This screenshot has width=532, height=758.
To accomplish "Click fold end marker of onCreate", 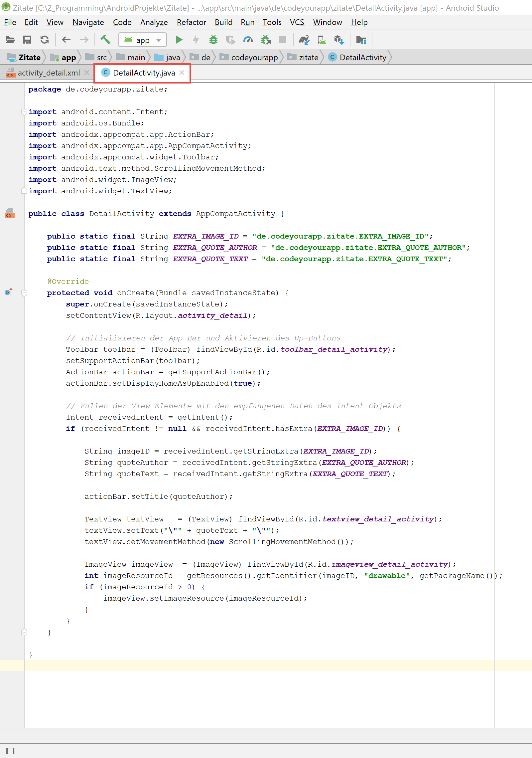I will pos(24,632).
